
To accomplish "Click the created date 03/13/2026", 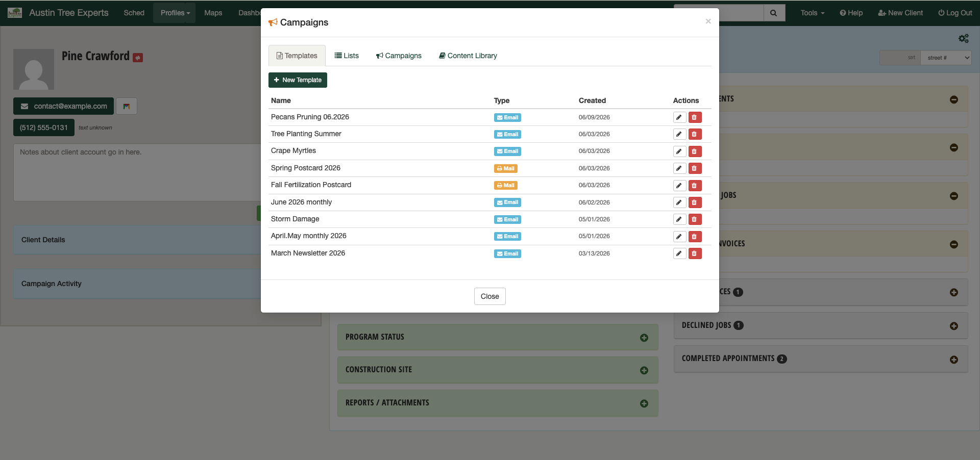I will (x=594, y=253).
